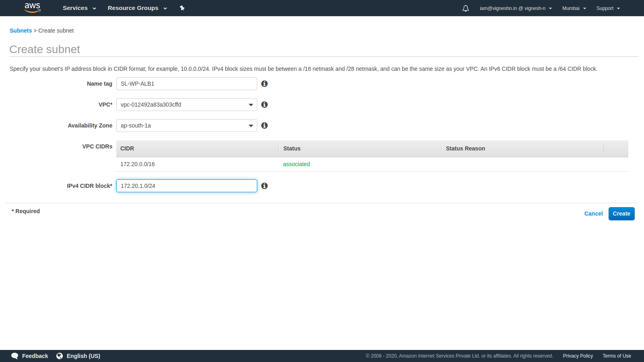The height and width of the screenshot is (362, 644).
Task: Open the Availability Zone dropdown
Action: pyautogui.click(x=187, y=125)
